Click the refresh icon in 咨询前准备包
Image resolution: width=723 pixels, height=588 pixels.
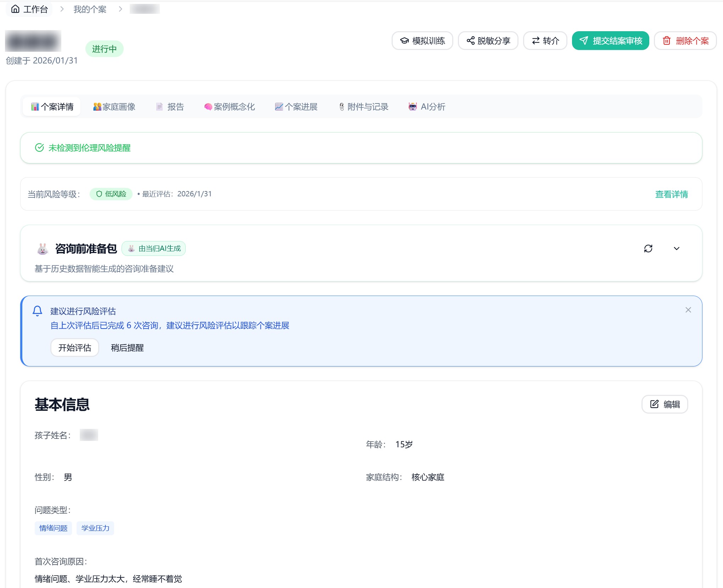coord(648,248)
